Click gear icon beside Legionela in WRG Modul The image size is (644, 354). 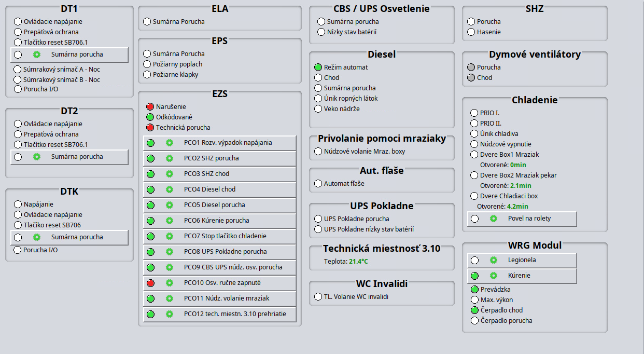click(494, 260)
